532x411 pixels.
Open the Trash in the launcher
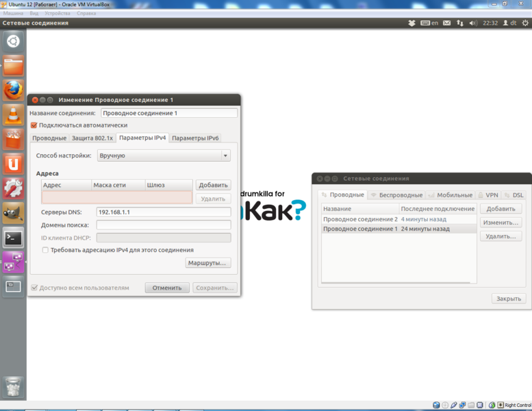13,388
